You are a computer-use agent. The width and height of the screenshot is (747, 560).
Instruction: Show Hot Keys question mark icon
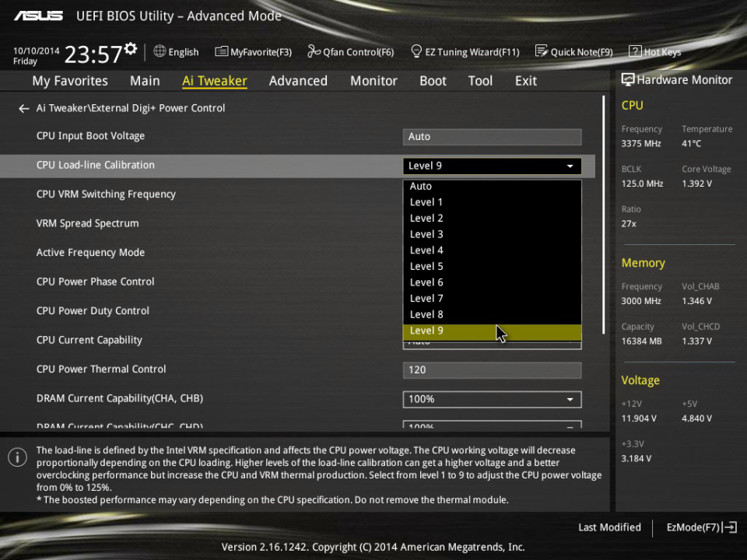635,51
